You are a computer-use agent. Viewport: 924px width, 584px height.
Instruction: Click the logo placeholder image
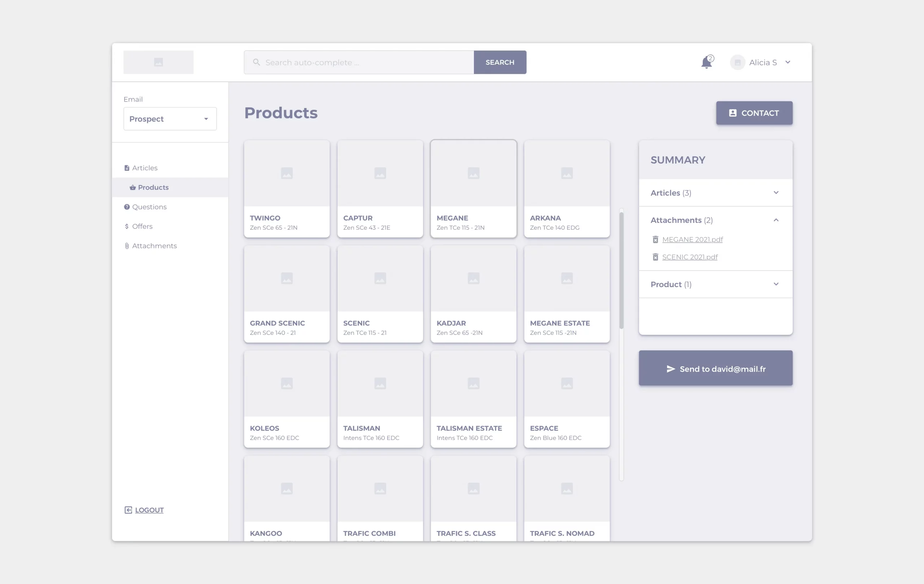[x=158, y=62]
